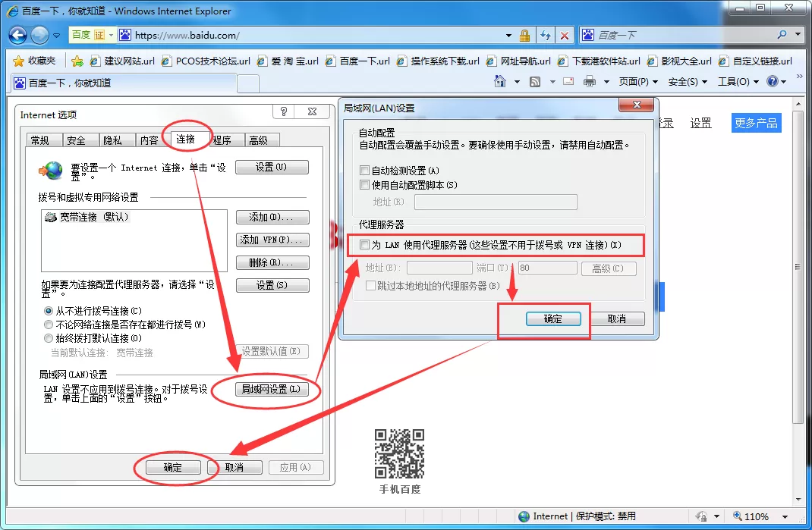The image size is (812, 530).
Task: Expand 工具(O) menu dropdown
Action: [756, 82]
